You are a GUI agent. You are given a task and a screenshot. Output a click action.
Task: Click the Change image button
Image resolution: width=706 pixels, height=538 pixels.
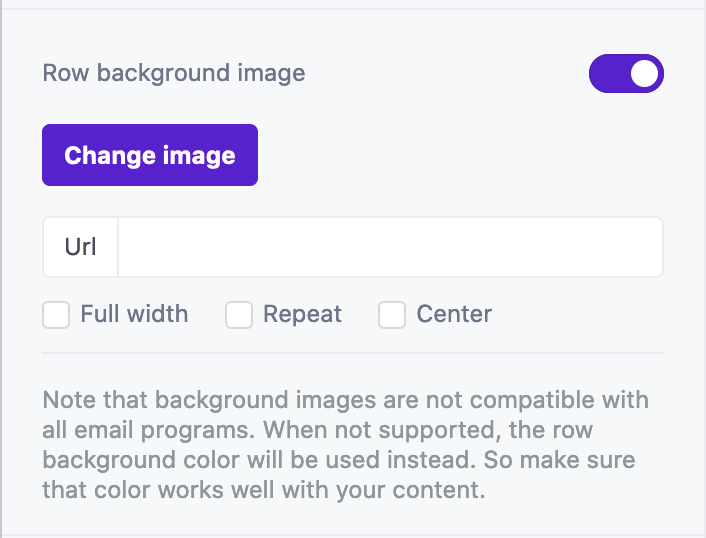[150, 155]
